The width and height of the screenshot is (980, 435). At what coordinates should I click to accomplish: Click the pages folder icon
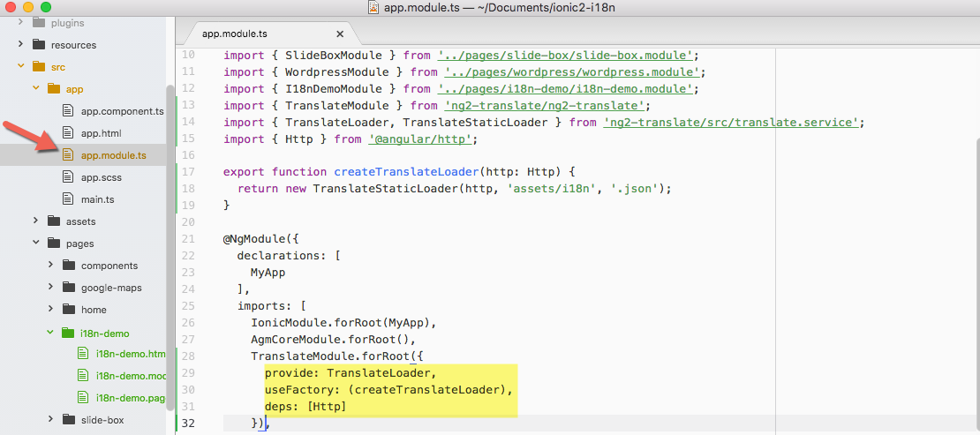[54, 244]
